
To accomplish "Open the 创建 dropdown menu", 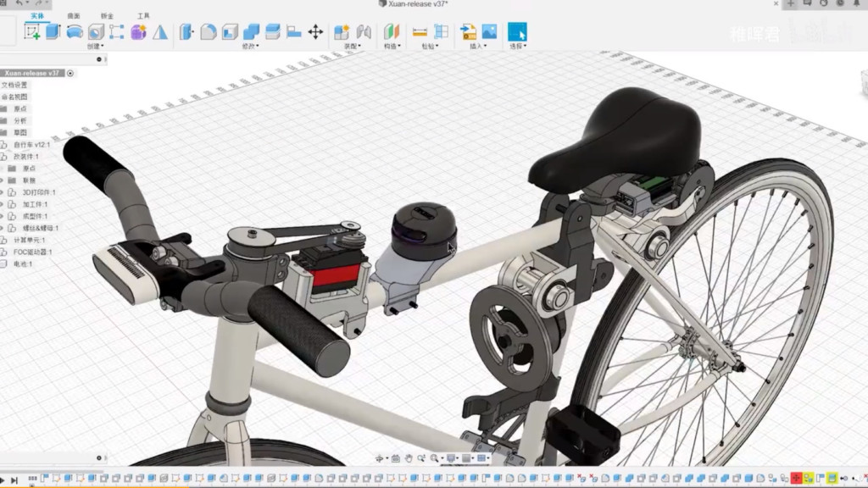I will point(96,47).
